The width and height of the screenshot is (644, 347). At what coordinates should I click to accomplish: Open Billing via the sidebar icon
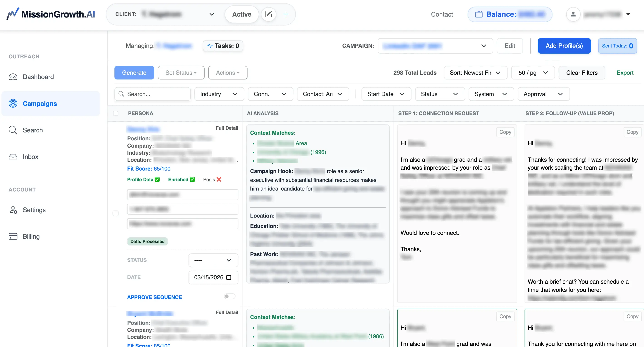coord(13,236)
